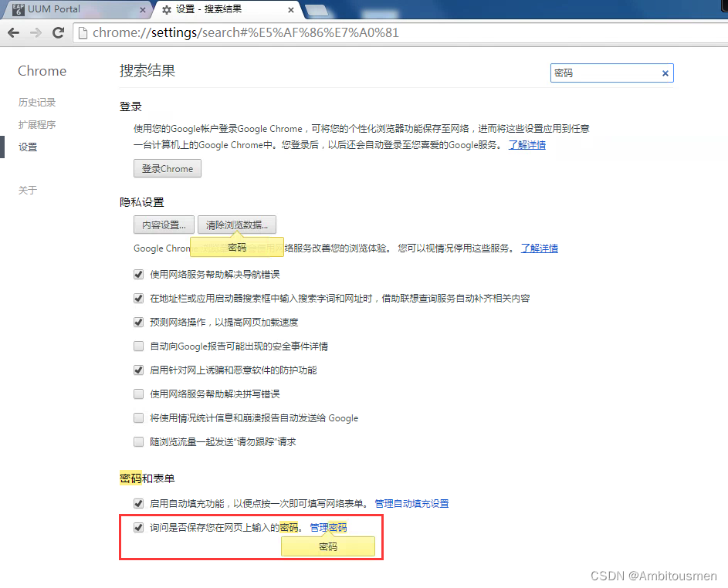Viewport: 728px width, 588px height.
Task: Switch to the UUM Portal tab
Action: point(76,9)
